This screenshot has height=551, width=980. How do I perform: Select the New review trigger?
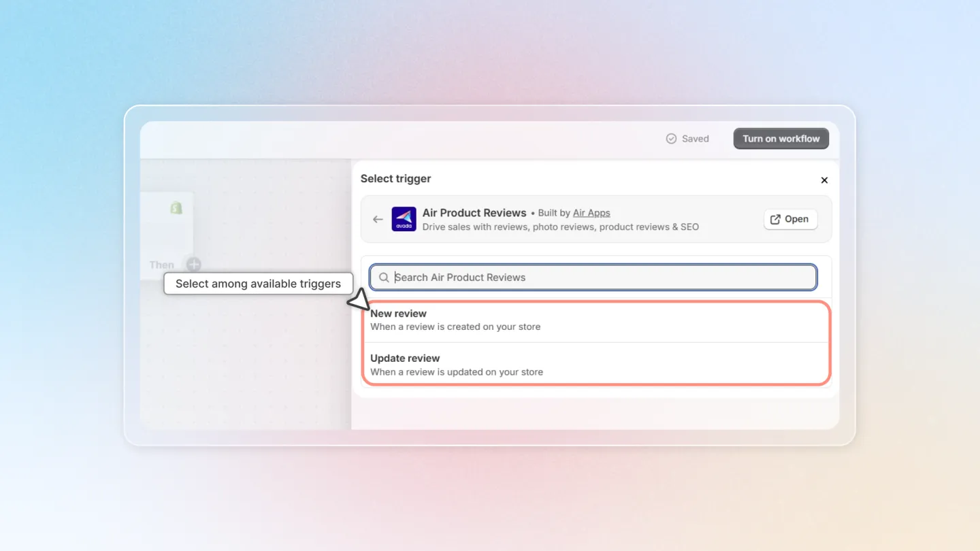[x=596, y=320]
